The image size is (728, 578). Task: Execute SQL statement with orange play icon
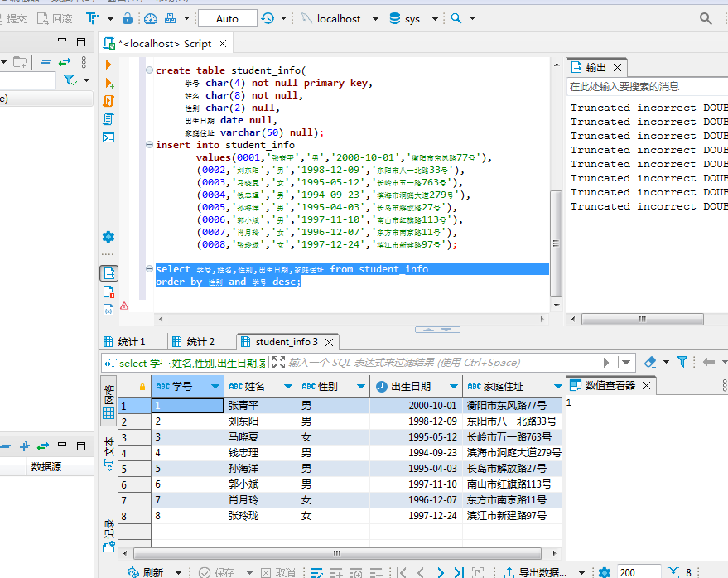point(108,64)
